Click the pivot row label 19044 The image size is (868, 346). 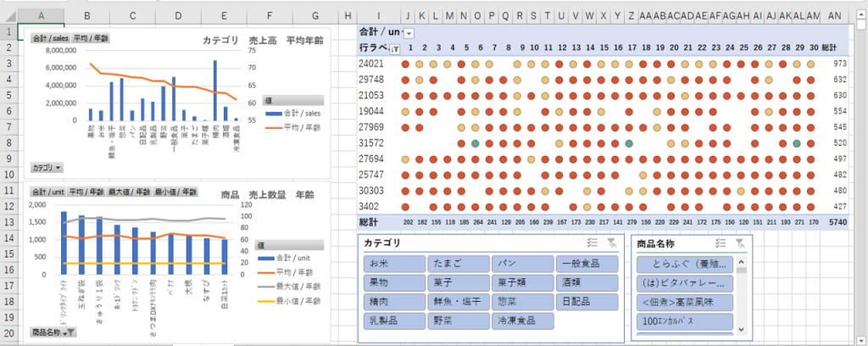(x=371, y=111)
